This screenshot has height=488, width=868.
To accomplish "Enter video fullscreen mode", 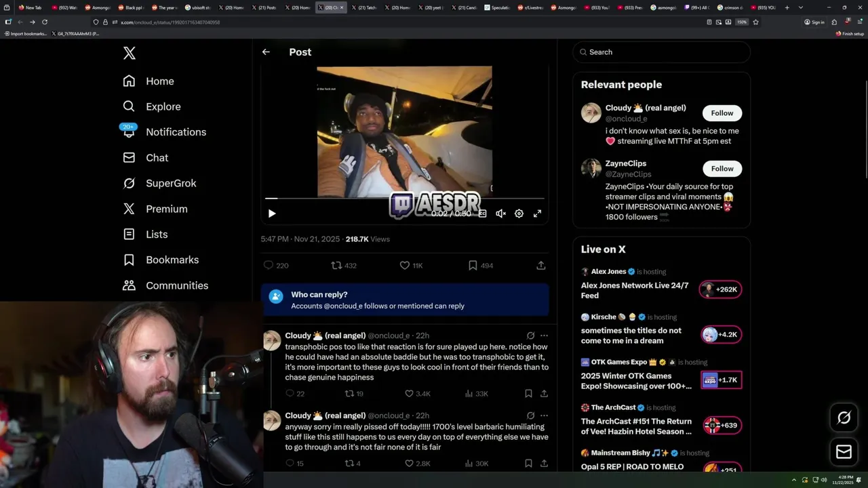I will point(537,213).
